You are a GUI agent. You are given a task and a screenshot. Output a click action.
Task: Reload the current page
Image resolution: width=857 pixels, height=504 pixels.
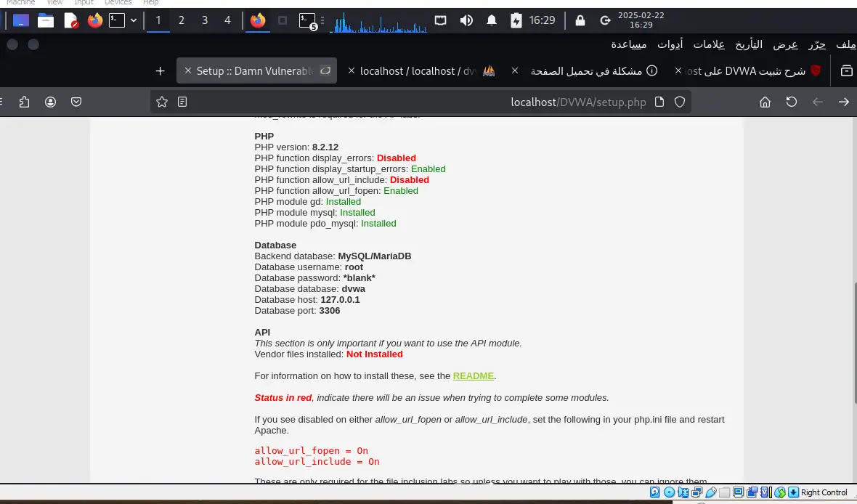tap(792, 102)
